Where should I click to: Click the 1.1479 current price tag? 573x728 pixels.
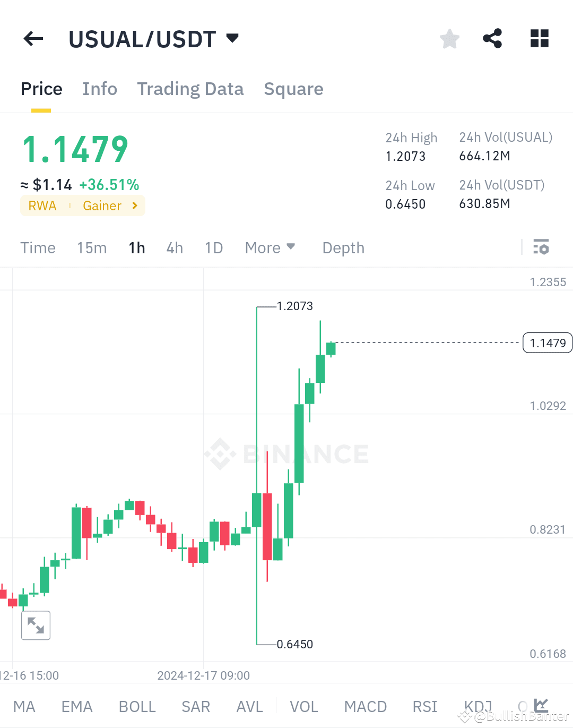pyautogui.click(x=548, y=342)
